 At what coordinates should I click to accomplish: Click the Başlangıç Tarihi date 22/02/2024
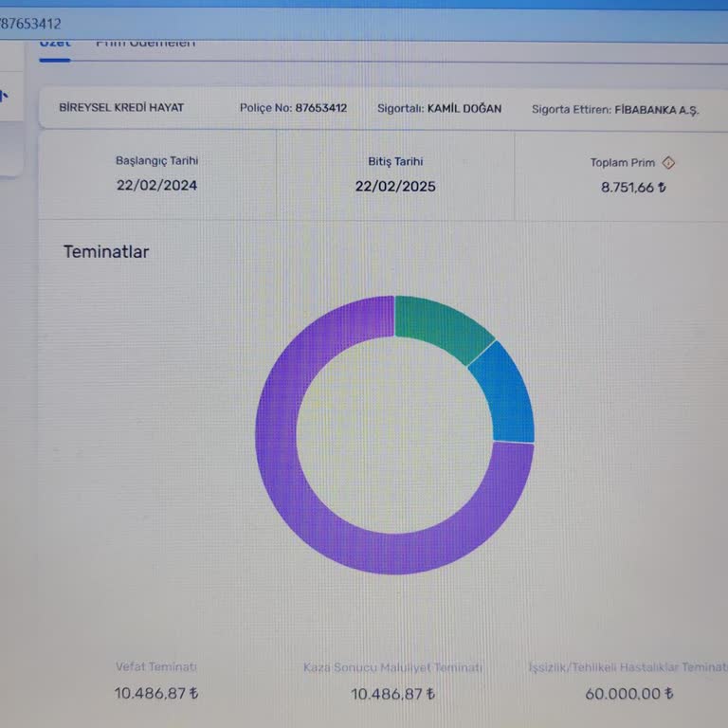point(157,185)
